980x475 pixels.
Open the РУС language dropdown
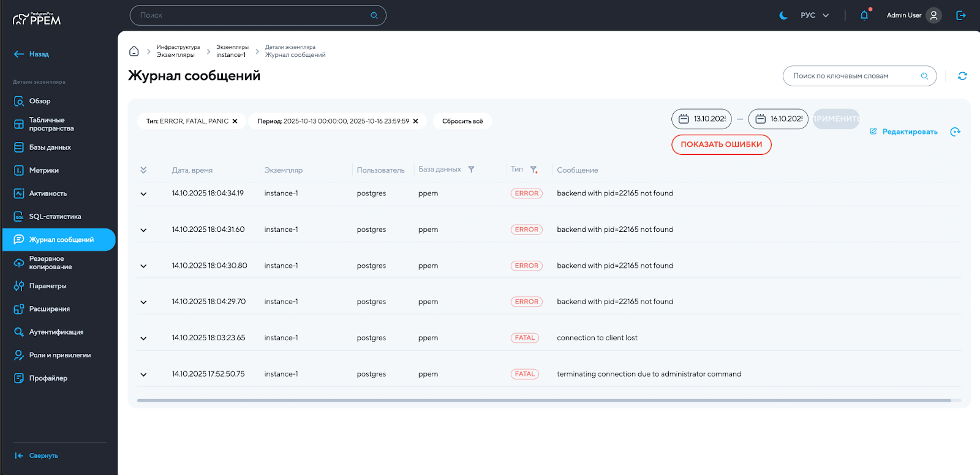coord(815,15)
